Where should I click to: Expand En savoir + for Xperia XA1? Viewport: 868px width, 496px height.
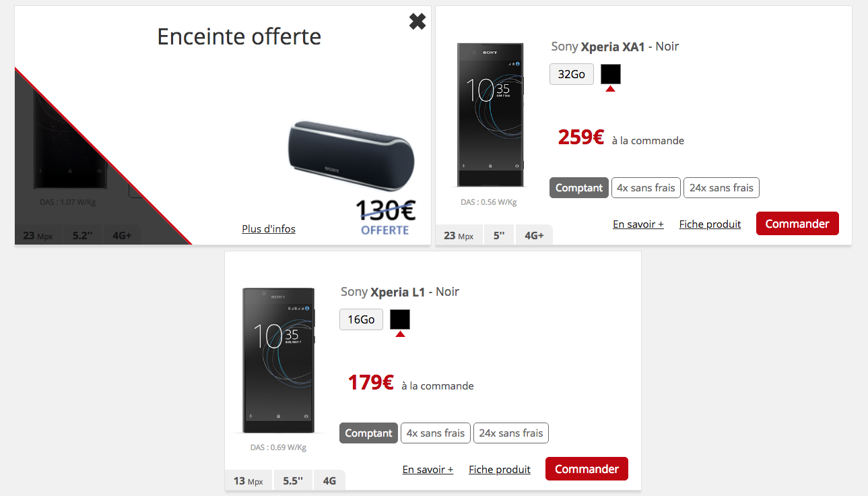click(x=638, y=224)
